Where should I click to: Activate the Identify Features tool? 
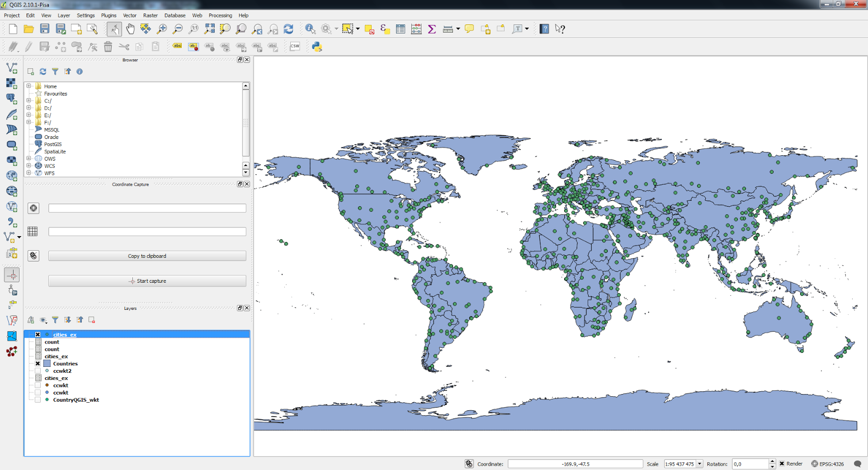[x=310, y=29]
